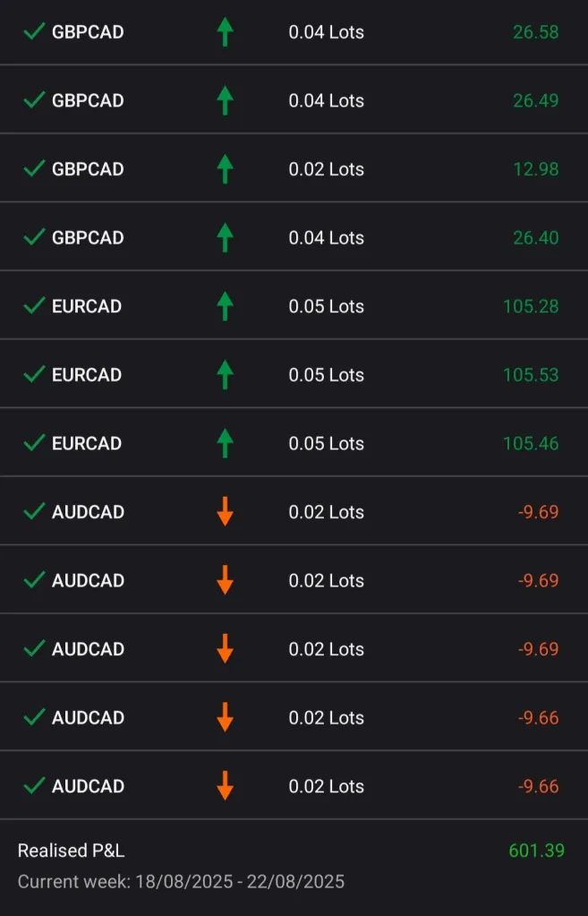Tap the 105.28 profit value
Image resolution: width=588 pixels, height=916 pixels.
531,306
